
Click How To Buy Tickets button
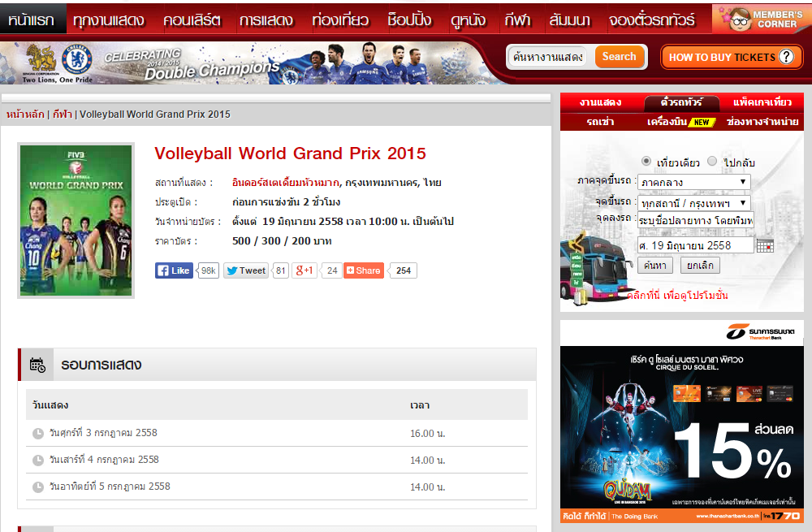tap(732, 57)
